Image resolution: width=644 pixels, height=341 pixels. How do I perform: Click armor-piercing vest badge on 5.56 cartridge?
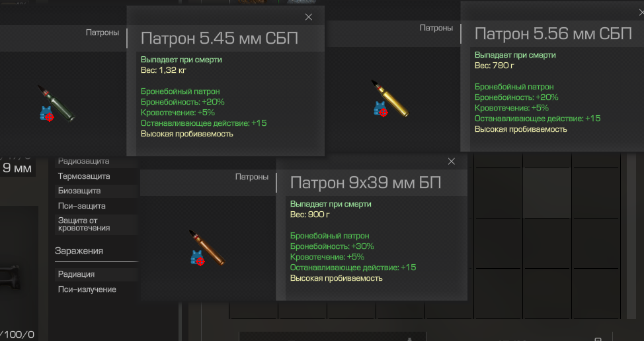pos(381,109)
